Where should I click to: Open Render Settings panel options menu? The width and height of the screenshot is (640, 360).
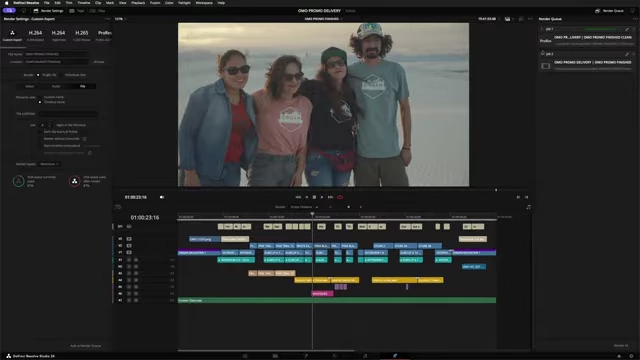pos(107,19)
